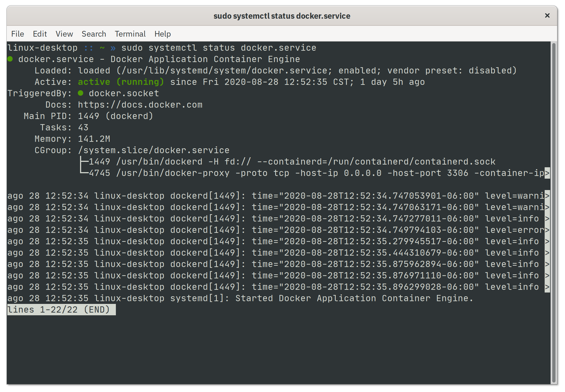565x392 pixels.
Task: Open the Terminal menu
Action: pos(130,34)
